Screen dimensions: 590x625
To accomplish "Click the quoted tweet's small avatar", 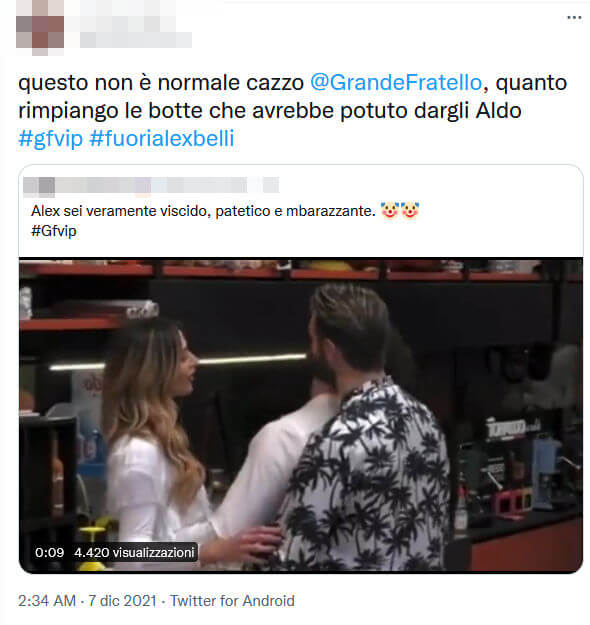I will click(x=39, y=187).
